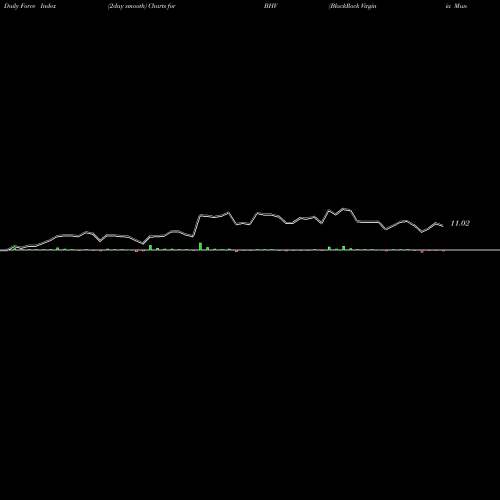Select the 'Daily Force Index' title text
Image resolution: width=500 pixels, height=500 pixels.
click(30, 6)
